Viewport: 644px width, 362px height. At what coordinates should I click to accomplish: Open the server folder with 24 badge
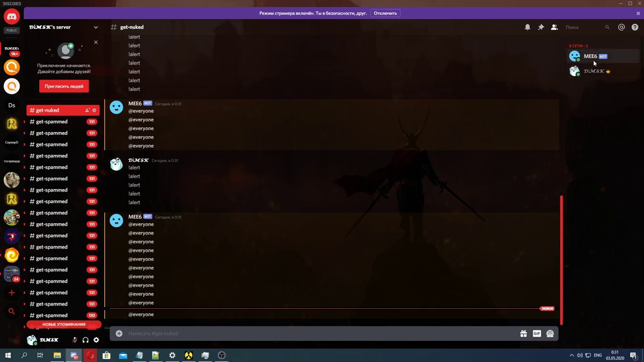pyautogui.click(x=12, y=274)
